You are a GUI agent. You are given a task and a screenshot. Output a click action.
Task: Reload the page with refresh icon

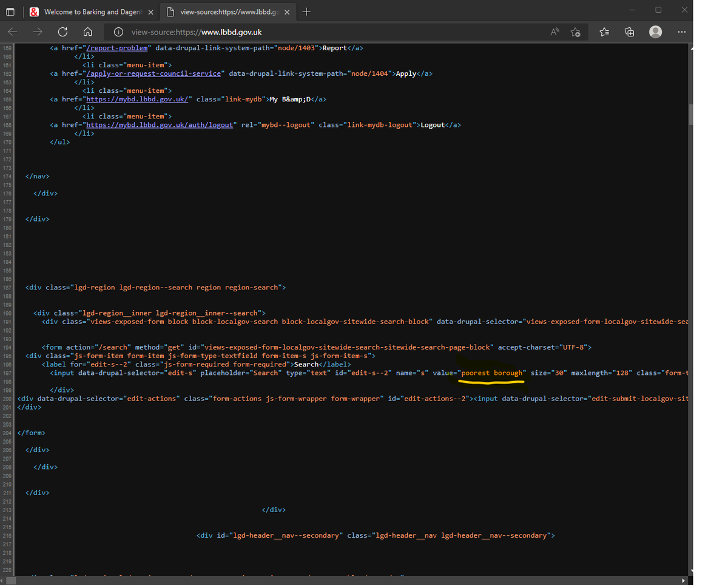click(x=62, y=32)
